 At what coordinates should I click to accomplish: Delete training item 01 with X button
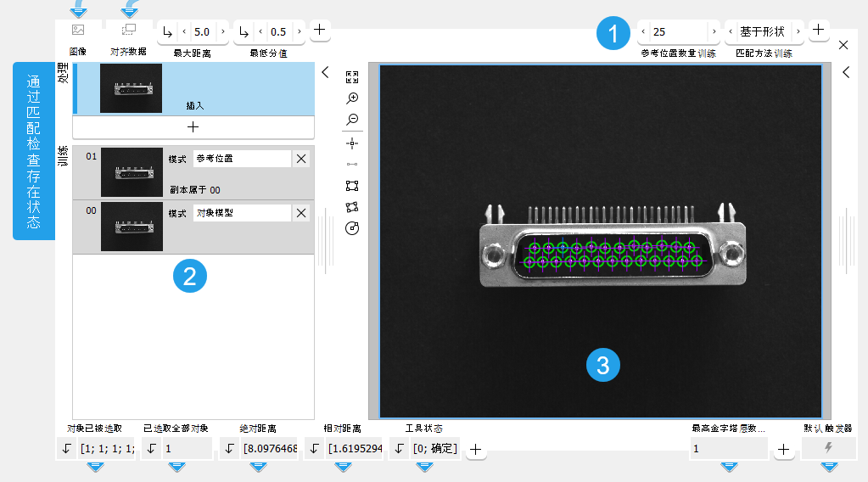[301, 159]
